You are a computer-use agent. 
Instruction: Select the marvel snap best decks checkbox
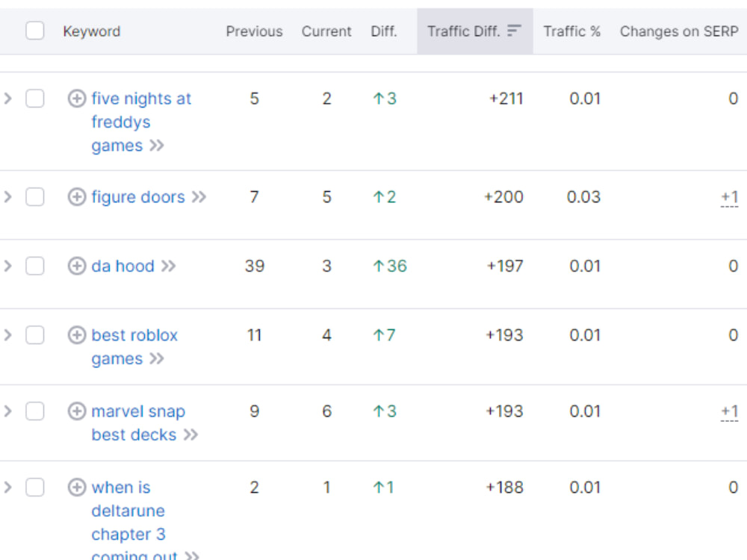pyautogui.click(x=35, y=411)
